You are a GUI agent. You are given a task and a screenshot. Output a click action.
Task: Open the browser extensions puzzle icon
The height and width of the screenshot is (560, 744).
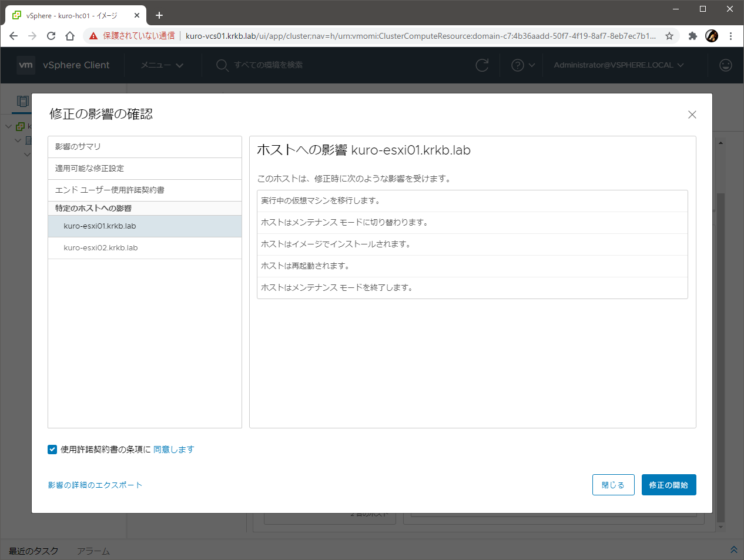692,36
